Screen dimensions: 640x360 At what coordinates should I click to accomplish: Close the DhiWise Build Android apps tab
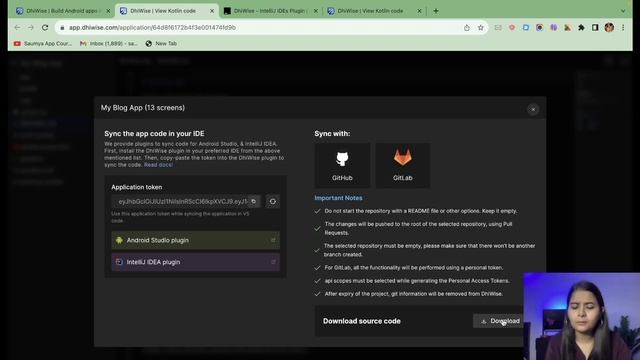pyautogui.click(x=108, y=11)
